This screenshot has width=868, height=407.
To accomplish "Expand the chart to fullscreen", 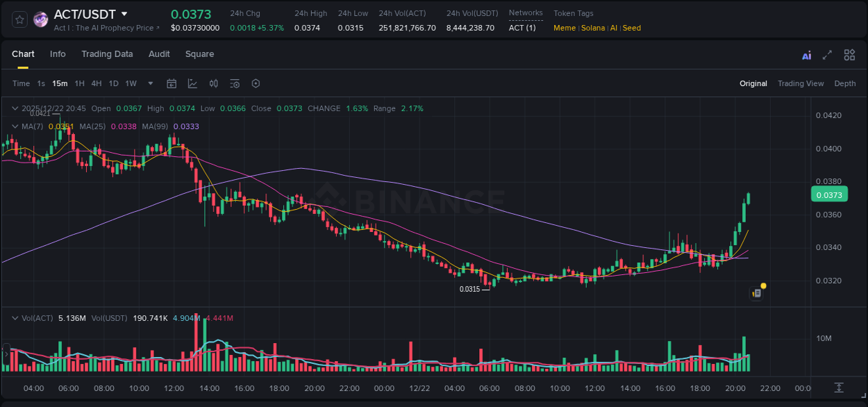I will (x=826, y=54).
